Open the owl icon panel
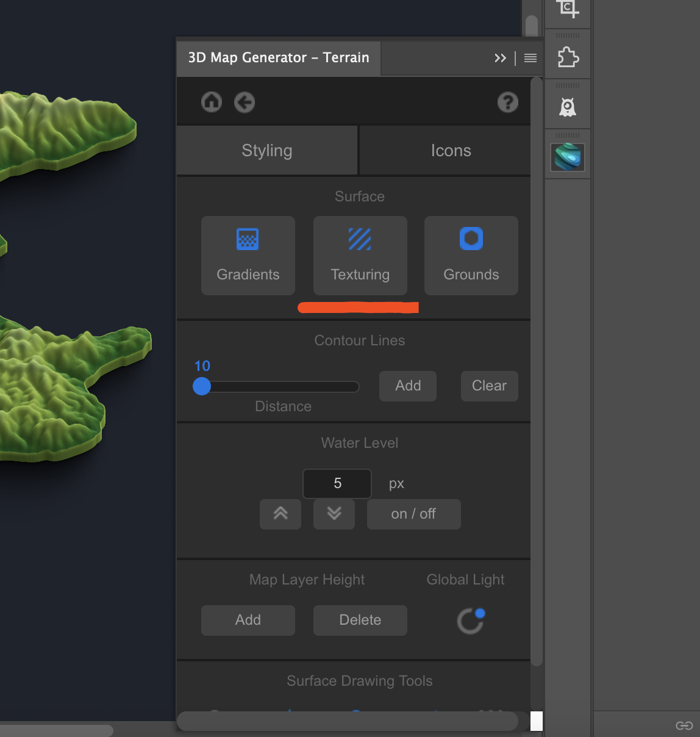This screenshot has height=737, width=700. pos(568,108)
